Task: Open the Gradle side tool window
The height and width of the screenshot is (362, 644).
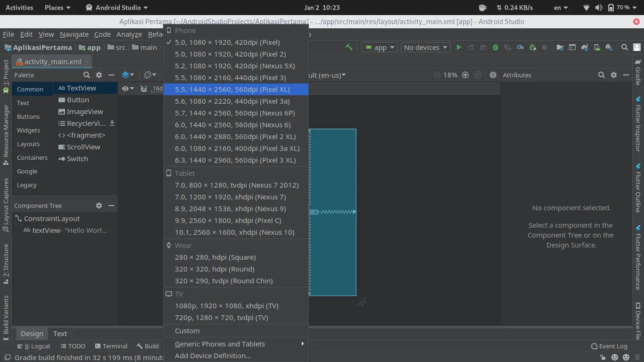Action: tap(638, 72)
